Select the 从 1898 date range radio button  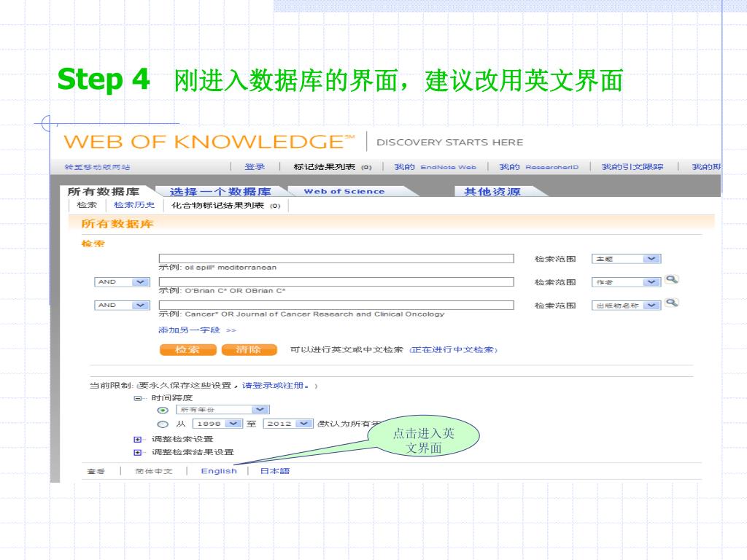pos(163,424)
